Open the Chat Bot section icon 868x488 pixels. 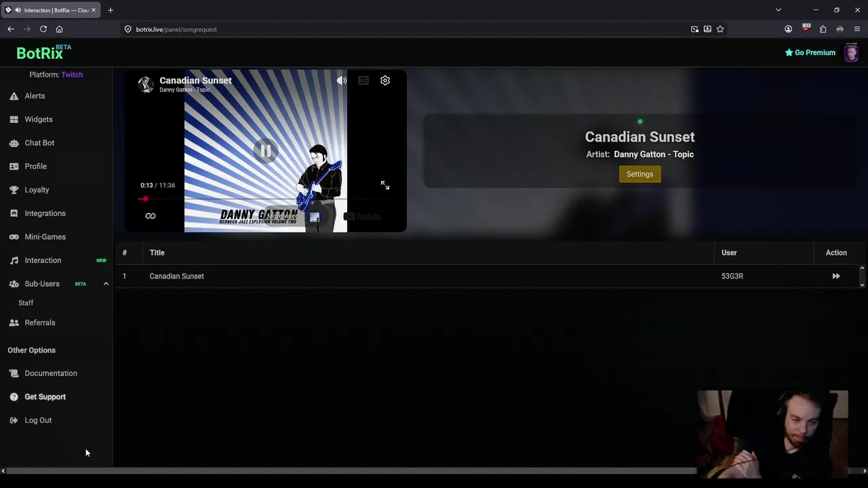pyautogui.click(x=14, y=143)
